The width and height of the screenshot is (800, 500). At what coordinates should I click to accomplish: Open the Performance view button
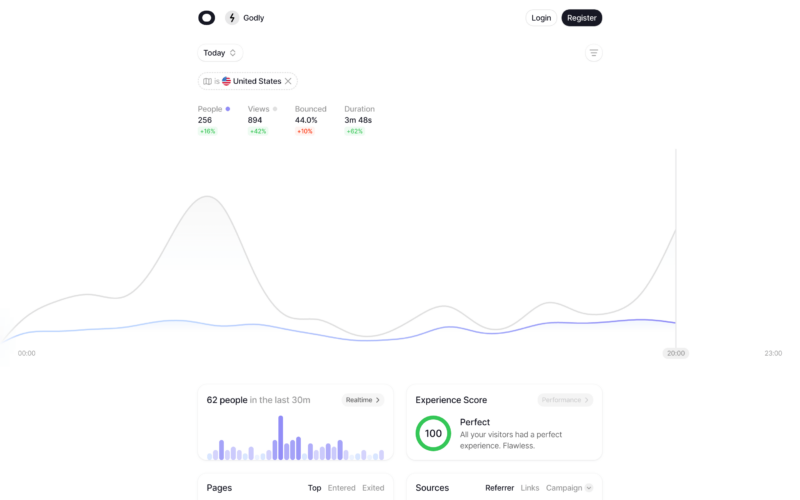(x=565, y=400)
